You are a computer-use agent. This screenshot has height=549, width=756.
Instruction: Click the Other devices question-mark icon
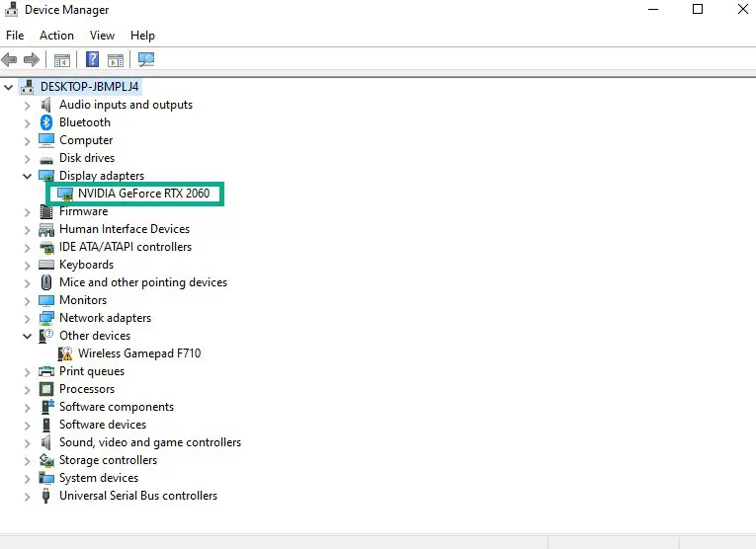click(46, 336)
